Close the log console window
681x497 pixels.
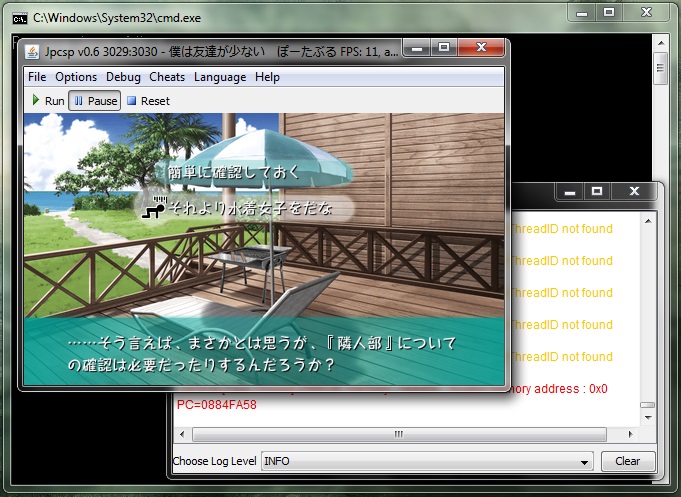click(634, 192)
